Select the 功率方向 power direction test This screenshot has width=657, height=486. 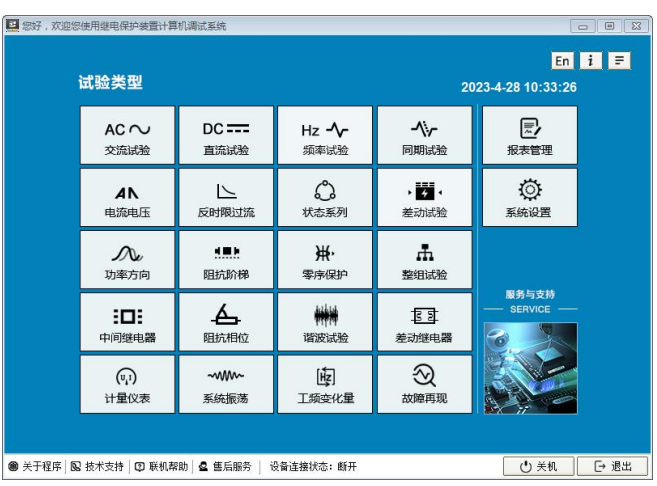click(x=127, y=260)
